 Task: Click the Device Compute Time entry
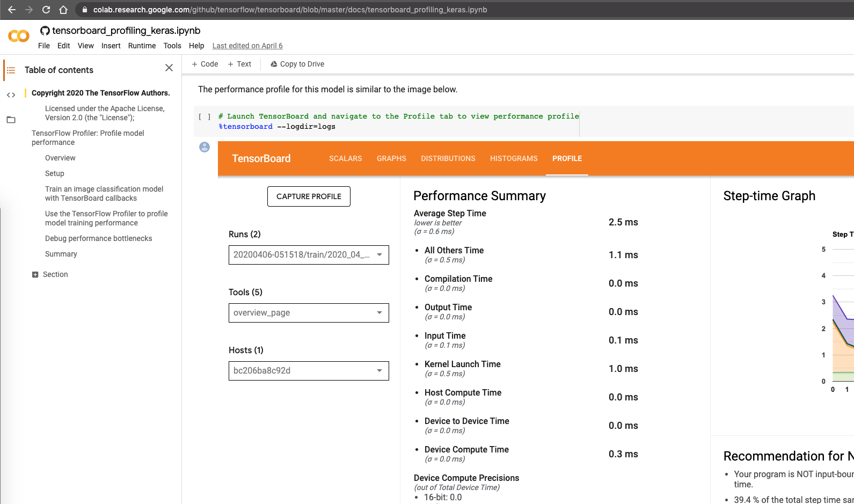pos(466,449)
